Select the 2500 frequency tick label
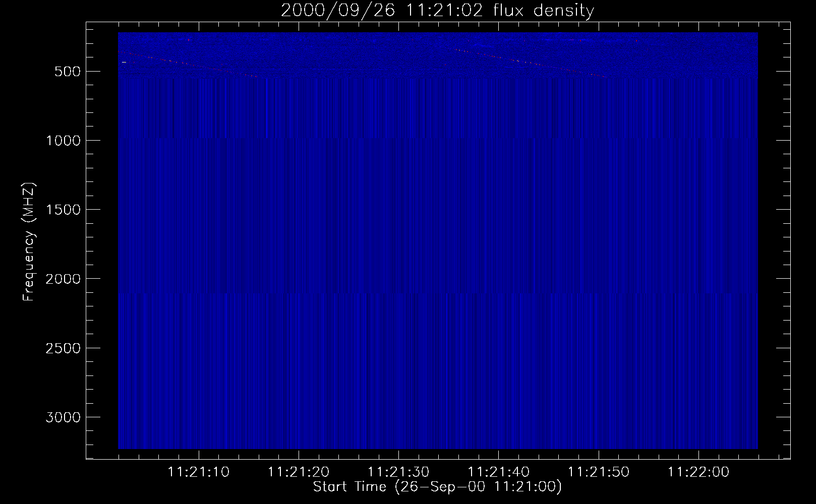The height and width of the screenshot is (504, 816). point(63,348)
